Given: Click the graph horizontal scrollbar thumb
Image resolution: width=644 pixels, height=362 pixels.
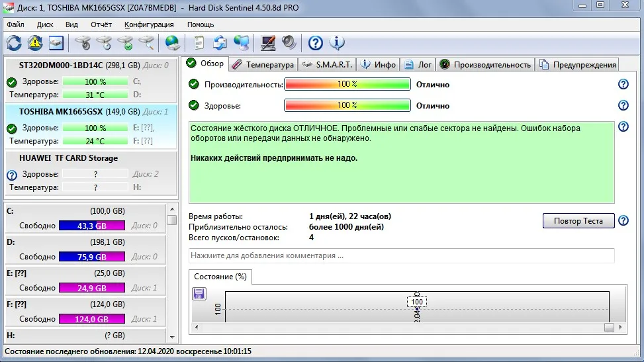Looking at the screenshot, I should [609, 328].
